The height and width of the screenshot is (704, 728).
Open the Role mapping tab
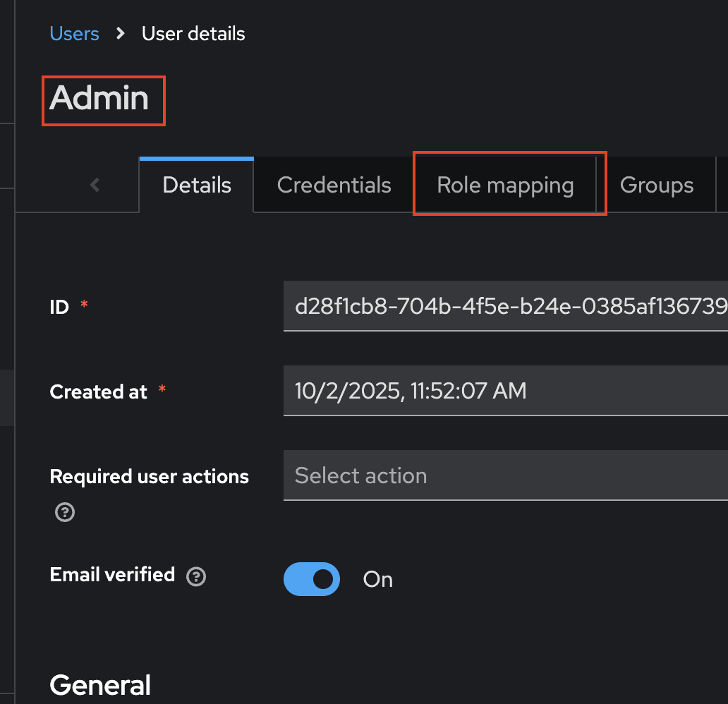coord(505,186)
